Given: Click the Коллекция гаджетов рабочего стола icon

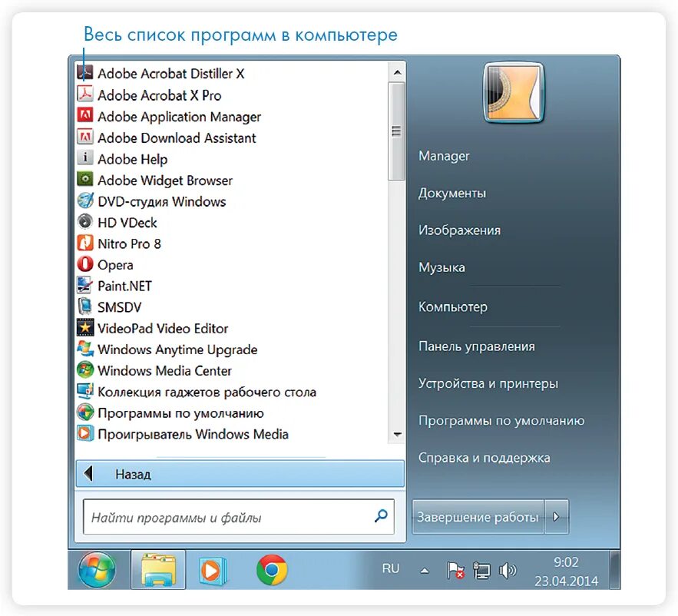Looking at the screenshot, I should click(x=84, y=391).
